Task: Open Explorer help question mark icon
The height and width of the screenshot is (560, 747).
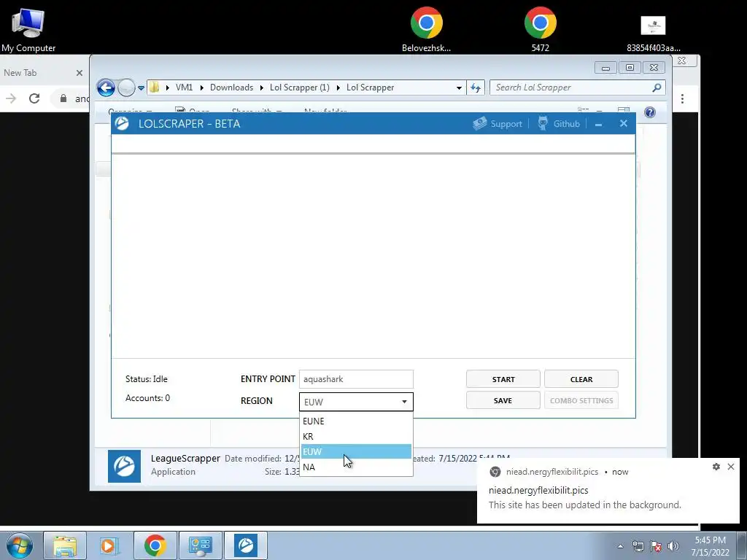Action: point(650,112)
